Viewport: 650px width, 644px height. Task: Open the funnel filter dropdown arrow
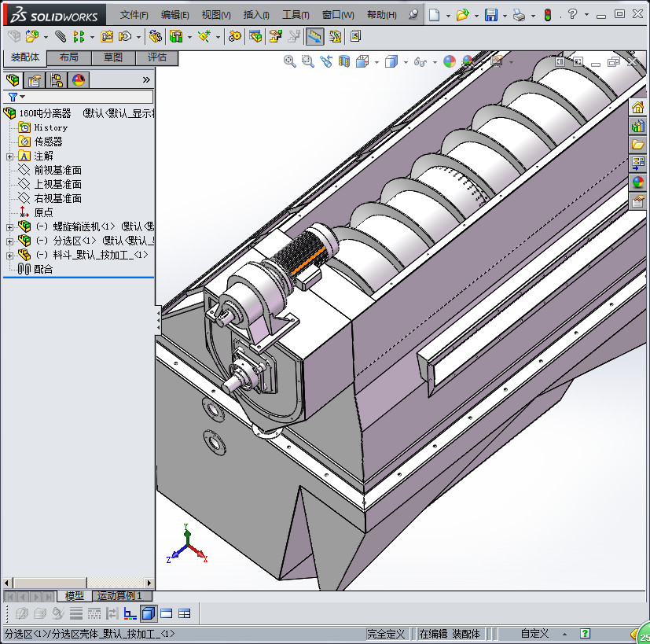22,97
